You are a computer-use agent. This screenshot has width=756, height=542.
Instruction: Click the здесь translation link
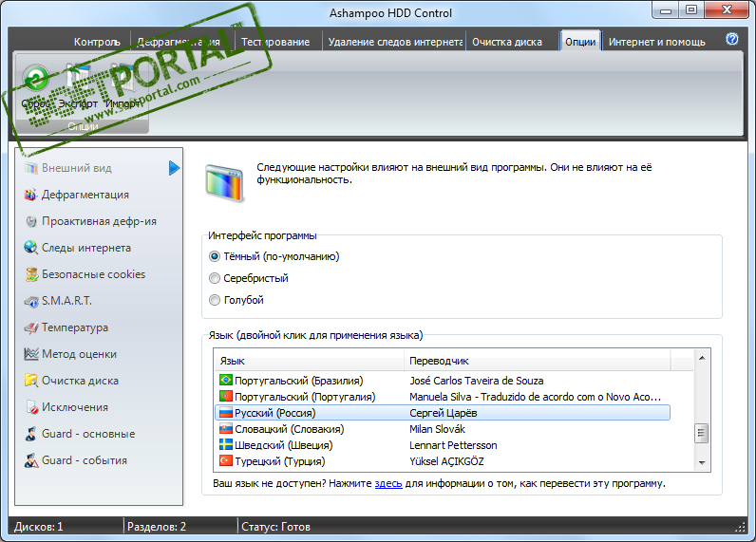tap(388, 483)
